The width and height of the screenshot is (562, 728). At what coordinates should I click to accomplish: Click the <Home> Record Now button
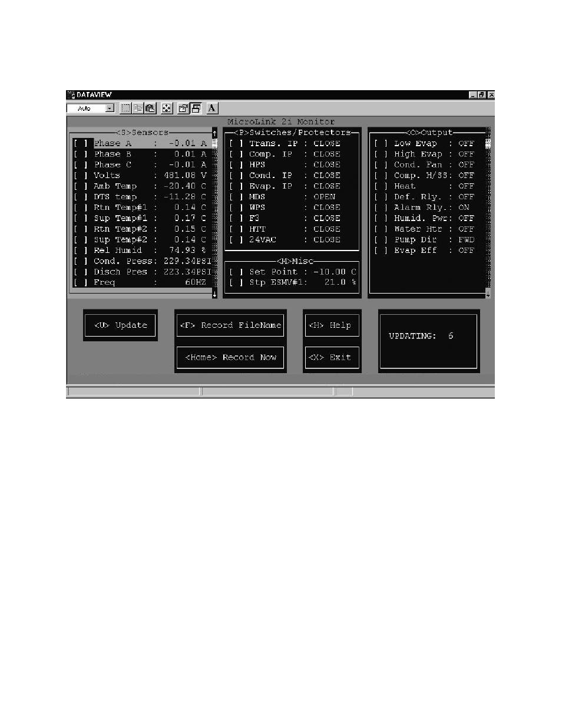230,357
